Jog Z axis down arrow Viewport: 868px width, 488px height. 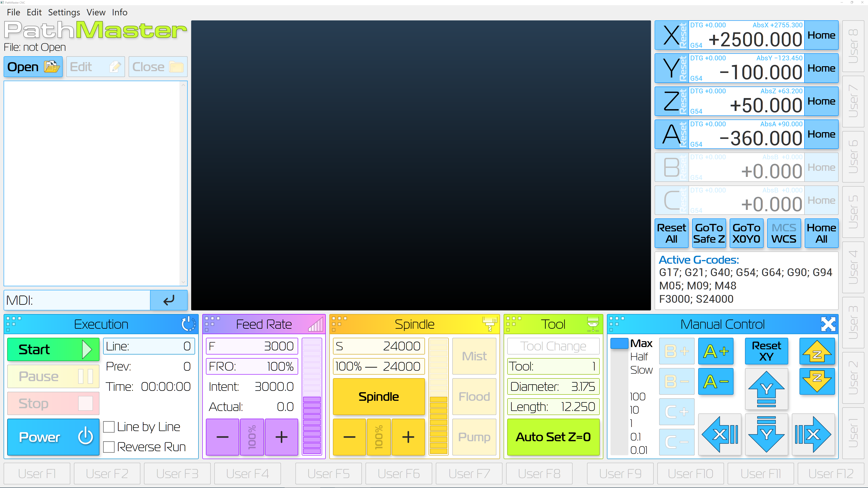(817, 381)
